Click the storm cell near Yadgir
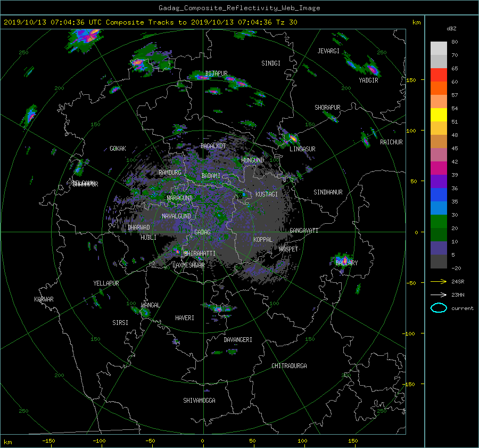Viewport: 479px width, 448px height. coord(372,69)
